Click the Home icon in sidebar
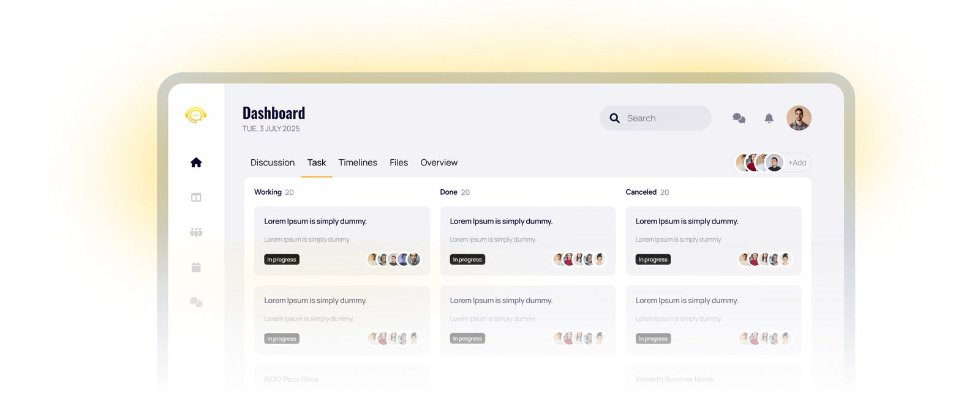The image size is (980, 395). [196, 162]
